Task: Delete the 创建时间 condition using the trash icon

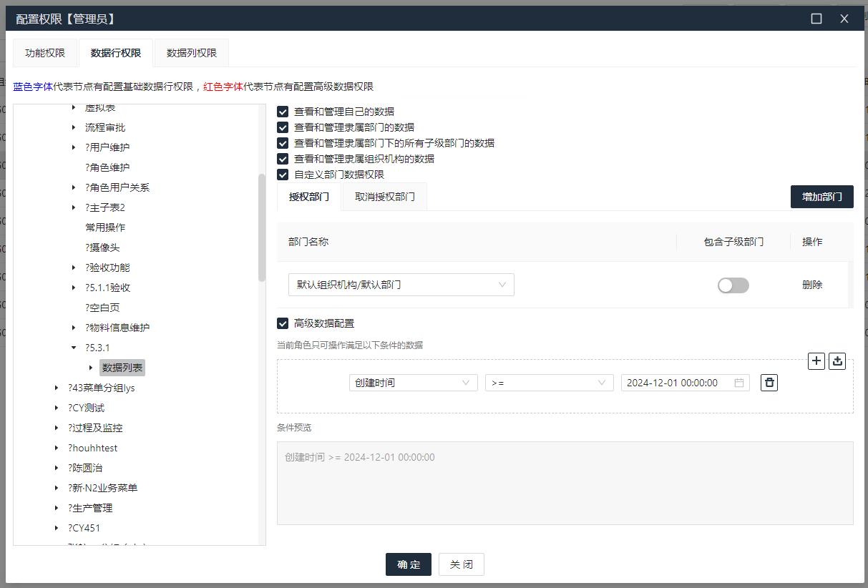Action: (x=769, y=382)
